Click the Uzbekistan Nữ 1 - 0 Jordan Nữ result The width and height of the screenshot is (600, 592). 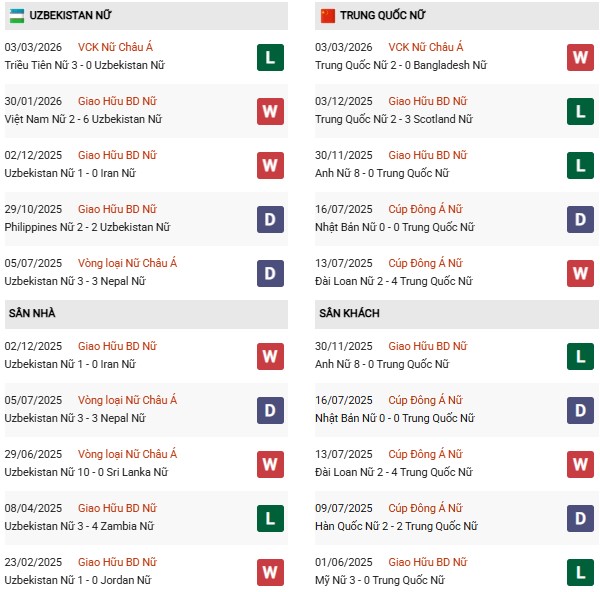coord(80,580)
